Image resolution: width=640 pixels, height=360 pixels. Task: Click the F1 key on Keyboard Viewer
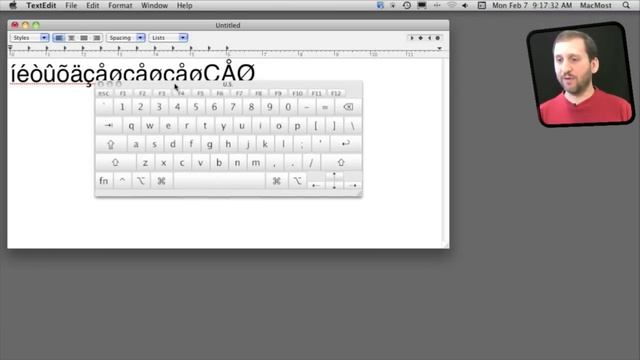(123, 93)
